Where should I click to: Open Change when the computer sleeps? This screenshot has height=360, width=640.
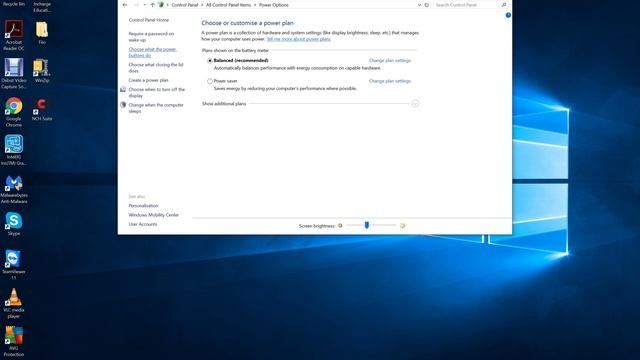coord(156,108)
